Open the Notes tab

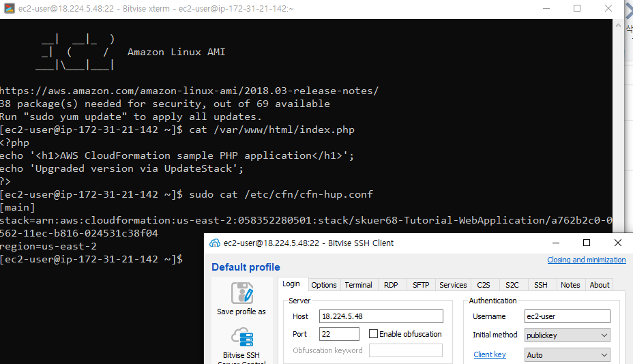pos(570,285)
